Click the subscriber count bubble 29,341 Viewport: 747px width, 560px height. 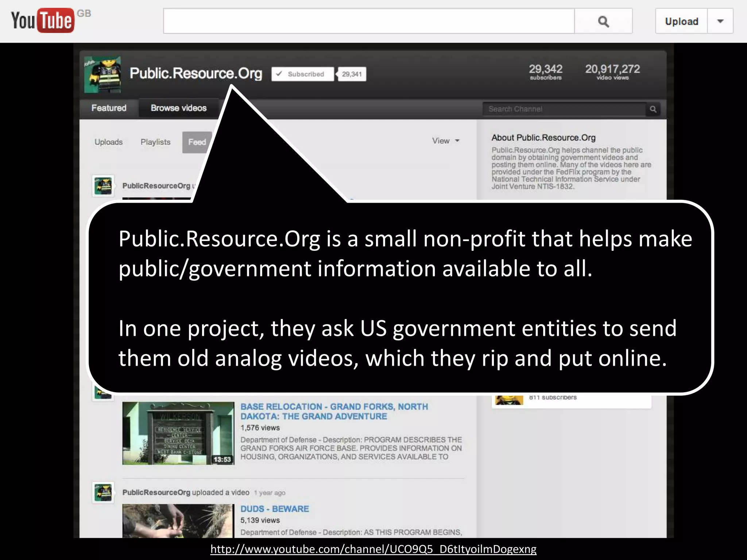[352, 74]
